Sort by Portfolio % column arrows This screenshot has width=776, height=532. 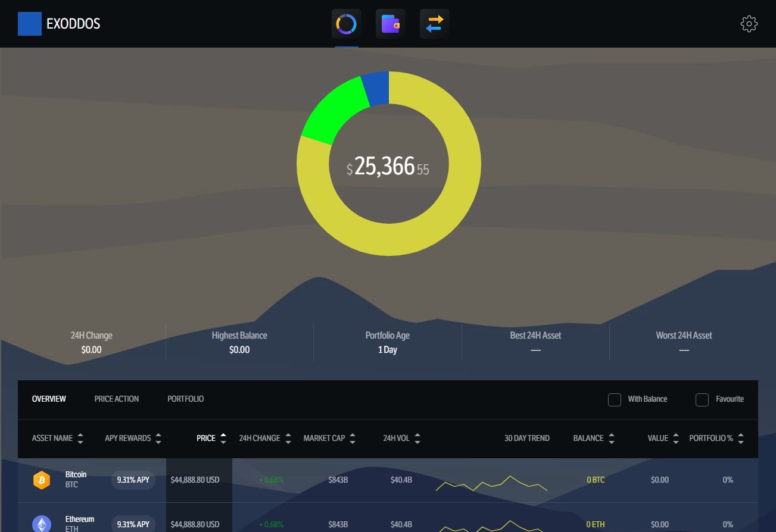pos(740,439)
